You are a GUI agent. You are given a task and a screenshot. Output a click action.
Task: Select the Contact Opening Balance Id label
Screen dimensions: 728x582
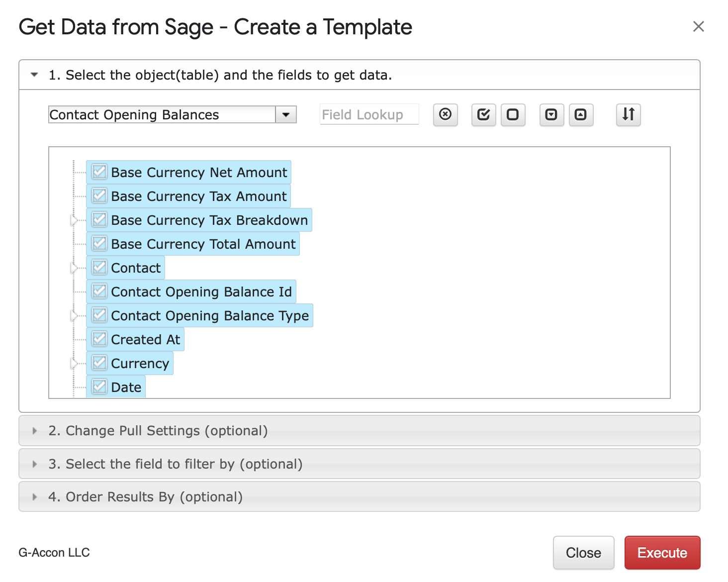click(201, 292)
